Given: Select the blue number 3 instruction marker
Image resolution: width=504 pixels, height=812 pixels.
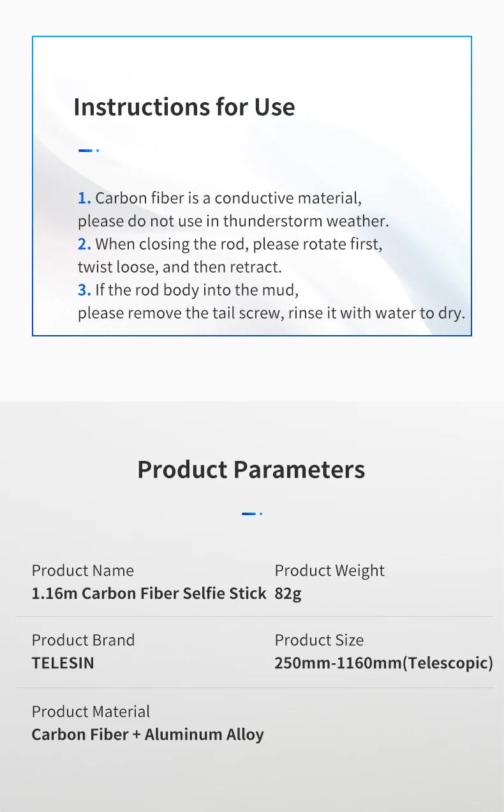Looking at the screenshot, I should click(x=84, y=290).
